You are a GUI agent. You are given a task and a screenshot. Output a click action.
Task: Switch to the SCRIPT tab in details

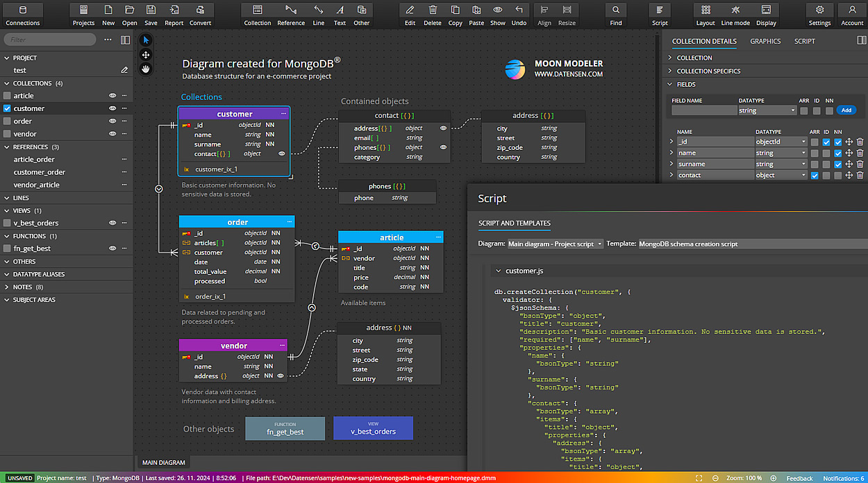(x=805, y=41)
